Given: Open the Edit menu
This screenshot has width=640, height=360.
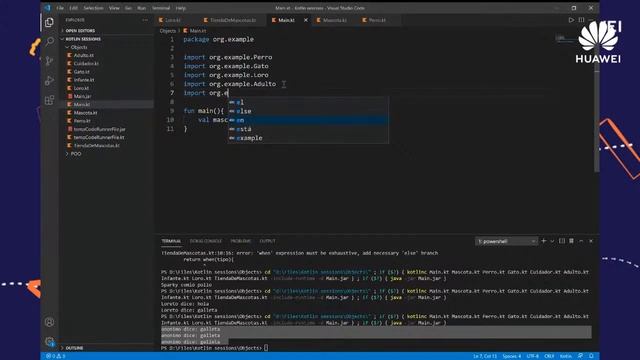Looking at the screenshot, I should click(x=73, y=8).
